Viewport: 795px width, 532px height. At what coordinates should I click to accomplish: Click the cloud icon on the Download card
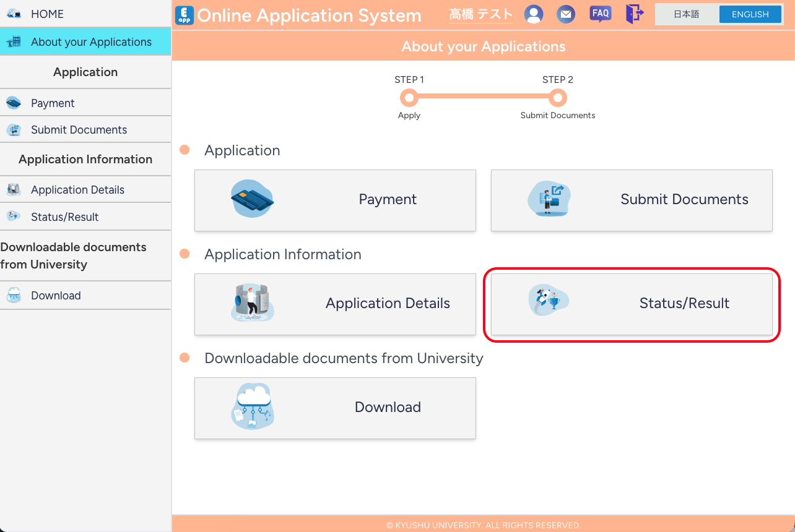tap(252, 407)
